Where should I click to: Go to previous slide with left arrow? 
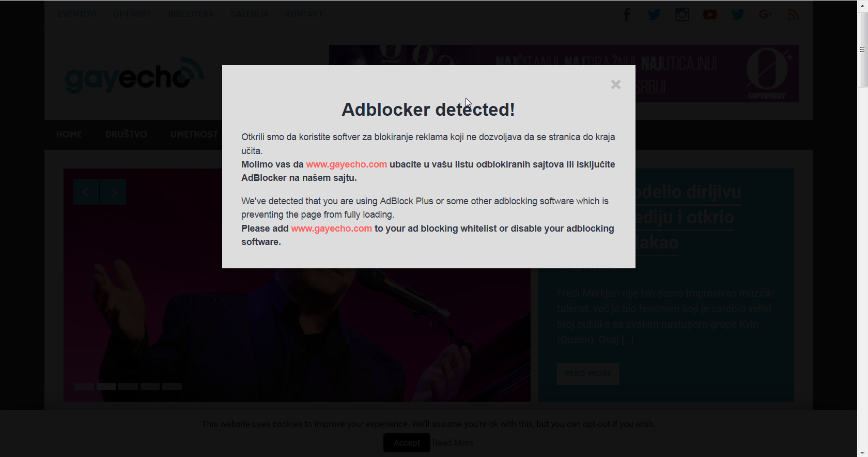coord(86,192)
